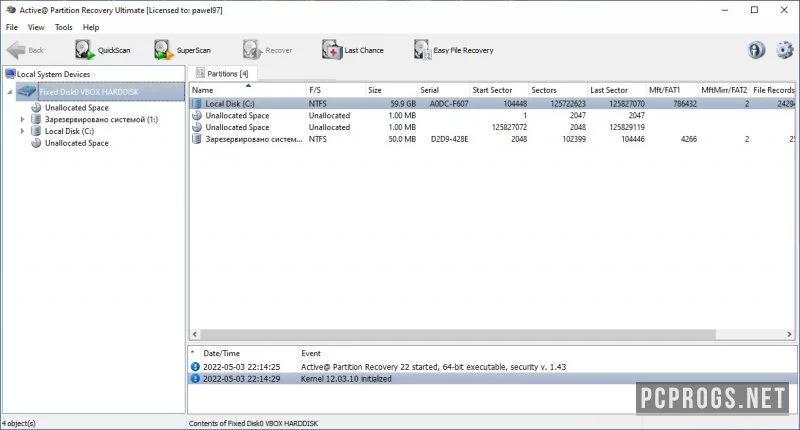This screenshot has height=430, width=800.
Task: Sort by MftMirr/FAT2 column header
Action: pos(724,90)
